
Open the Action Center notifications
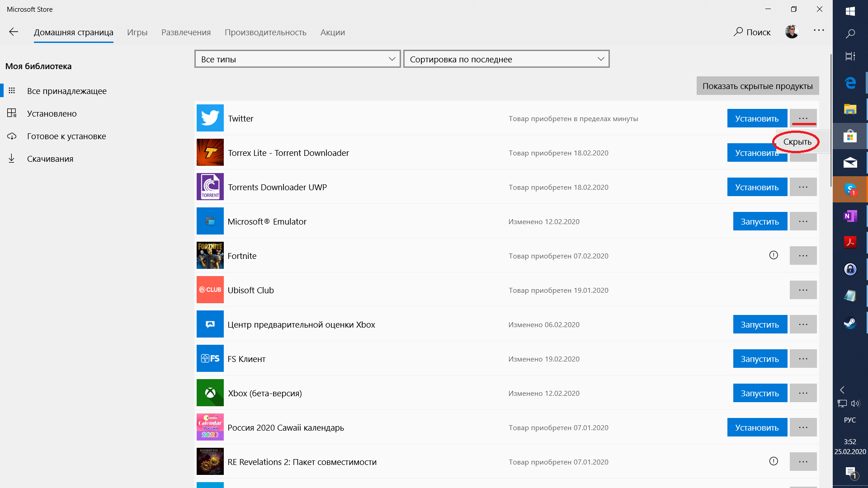(851, 473)
